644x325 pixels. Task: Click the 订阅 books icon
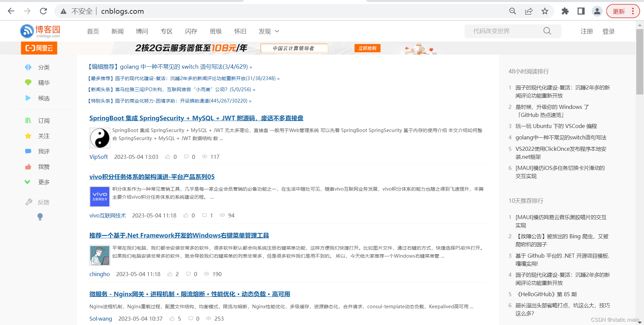[28, 121]
